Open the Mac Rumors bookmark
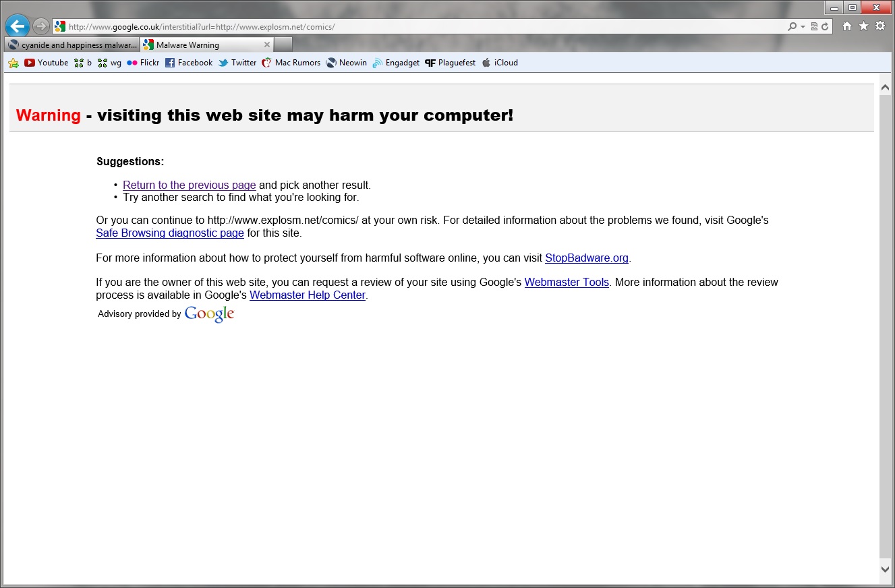 coord(291,63)
